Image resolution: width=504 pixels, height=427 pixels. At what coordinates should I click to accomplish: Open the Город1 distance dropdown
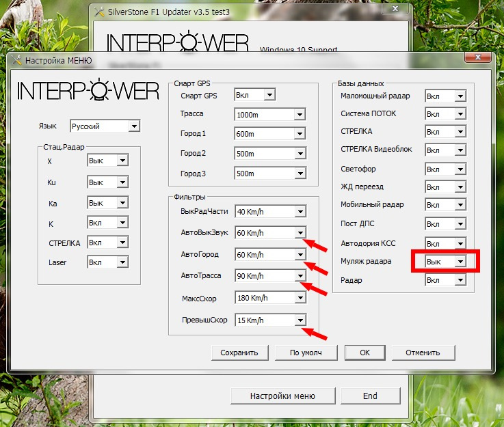pyautogui.click(x=270, y=133)
